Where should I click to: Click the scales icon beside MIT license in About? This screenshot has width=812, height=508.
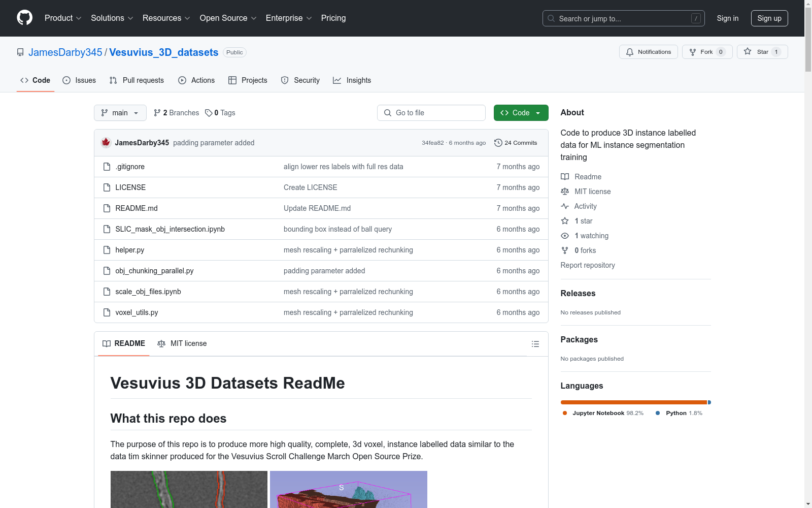click(565, 192)
